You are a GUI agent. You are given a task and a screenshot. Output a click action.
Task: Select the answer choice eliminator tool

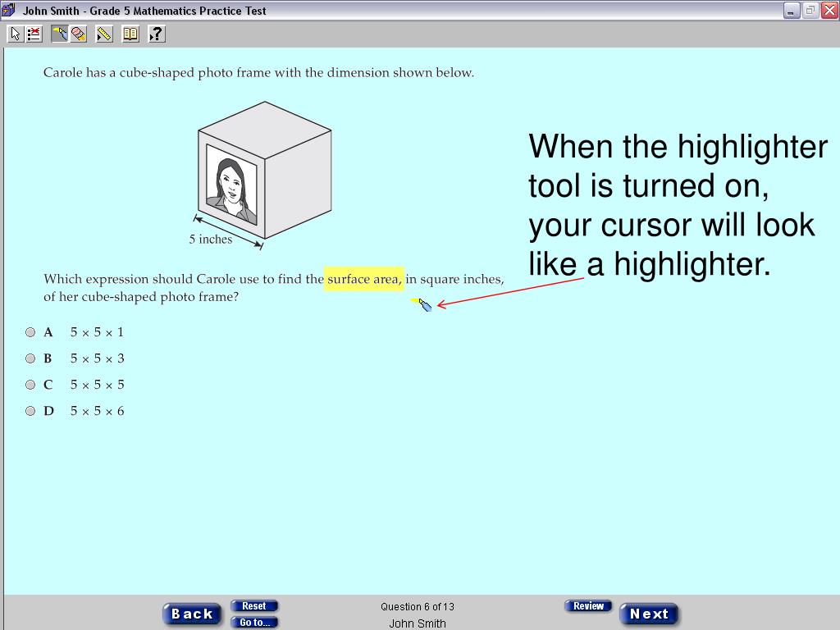pyautogui.click(x=34, y=34)
